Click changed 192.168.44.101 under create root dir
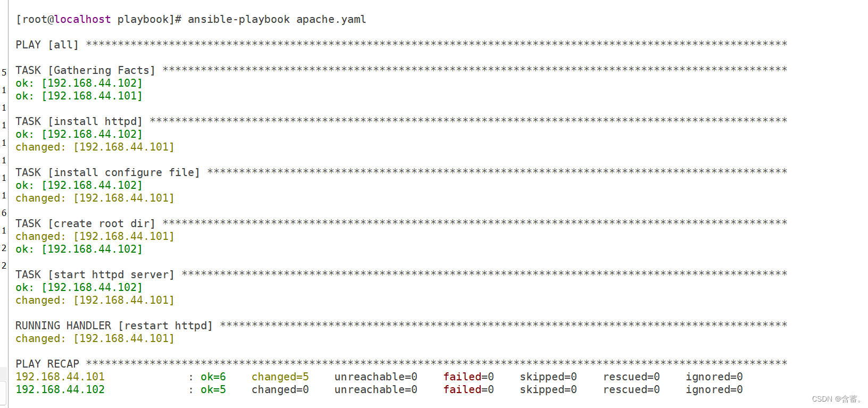Viewport: 868px width, 408px height. tap(95, 236)
